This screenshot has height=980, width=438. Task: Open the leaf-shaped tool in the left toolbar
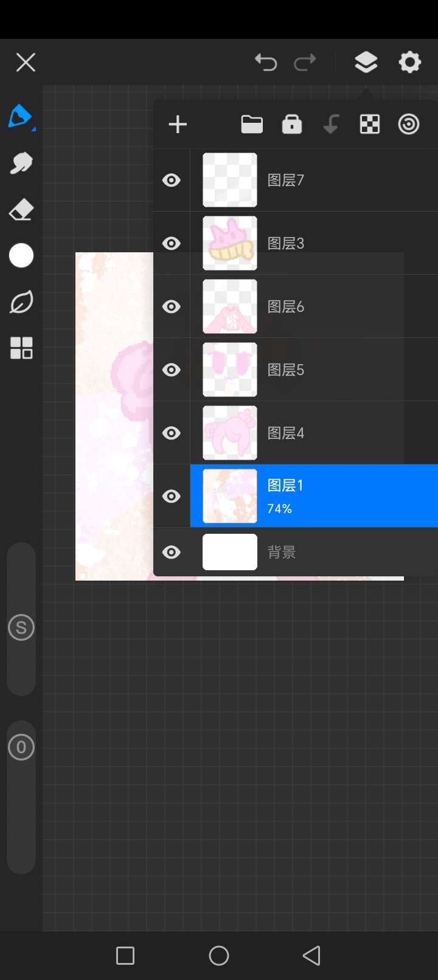[x=21, y=302]
